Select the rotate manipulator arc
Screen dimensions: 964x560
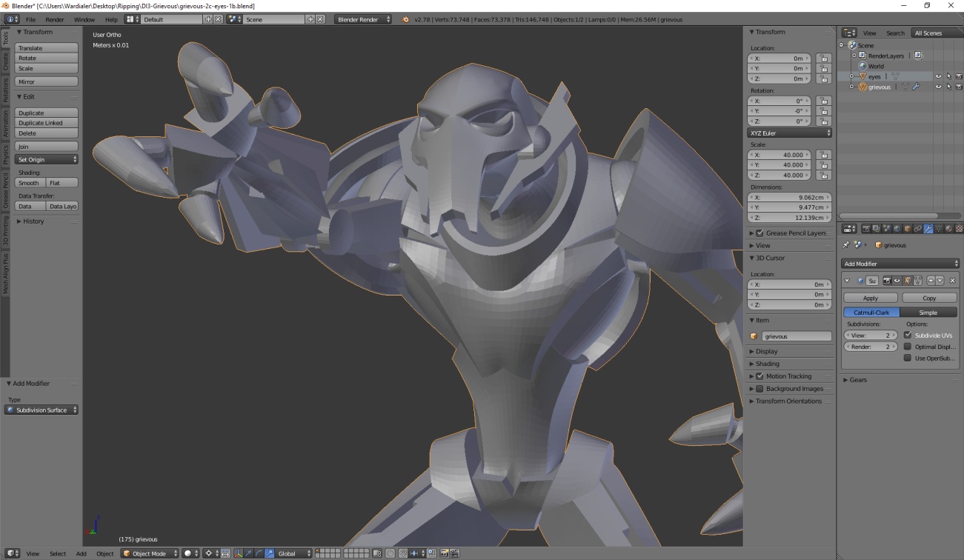(x=259, y=553)
